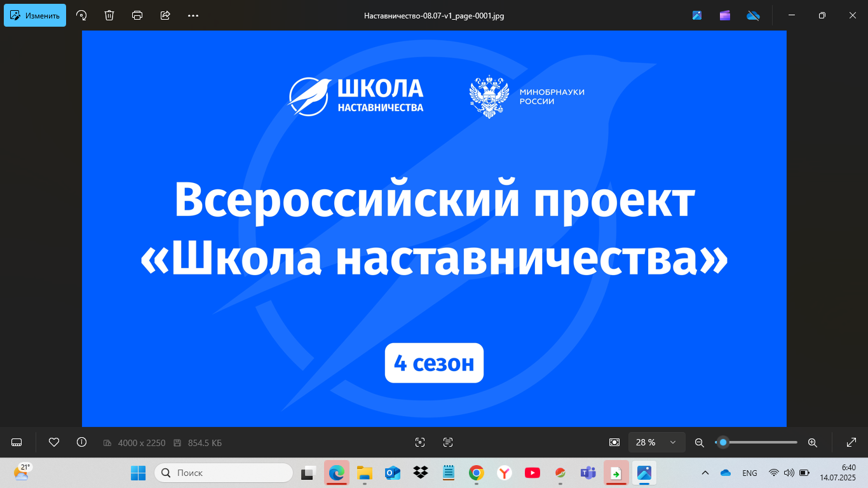Open File Explorer from the taskbar

[x=364, y=473]
